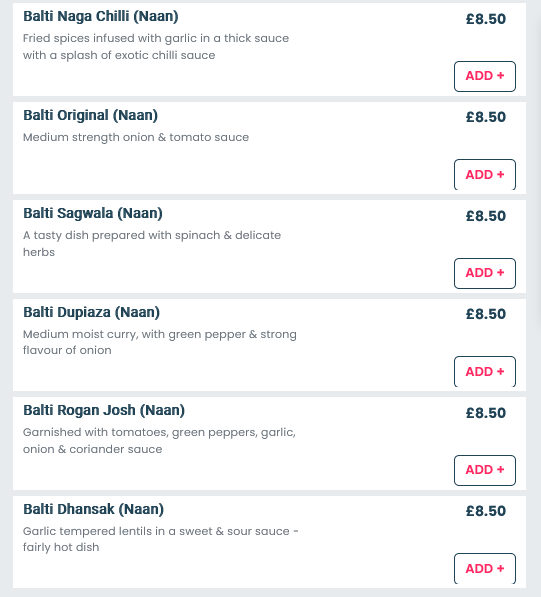The image size is (541, 597).
Task: Click the Rogan Josh coriander sauce description
Action: tap(159, 441)
